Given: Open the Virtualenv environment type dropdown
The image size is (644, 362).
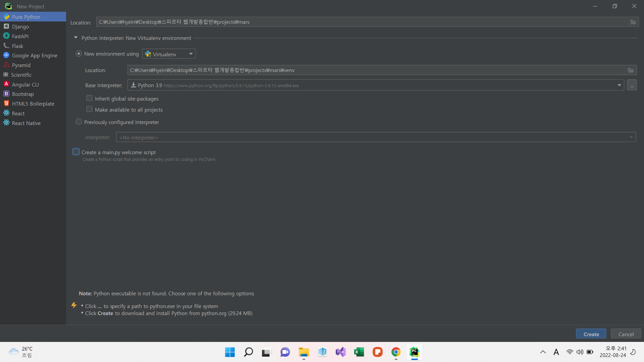Looking at the screenshot, I should [x=169, y=54].
